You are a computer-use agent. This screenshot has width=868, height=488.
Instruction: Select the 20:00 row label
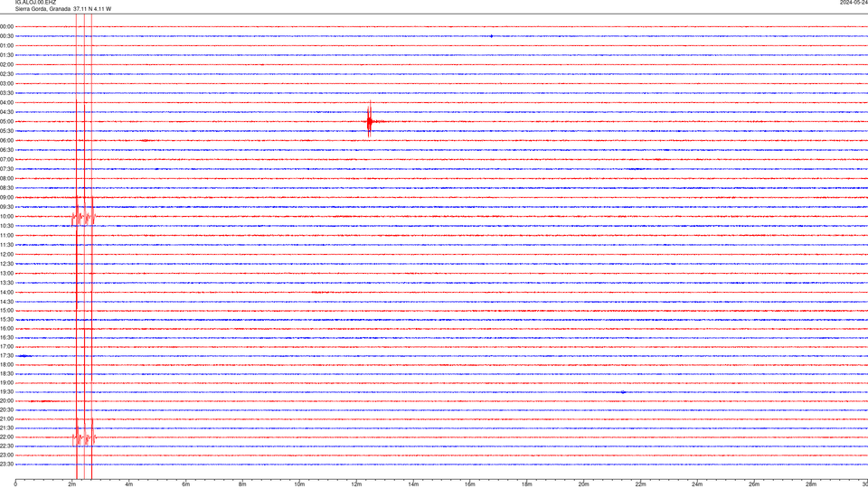(x=6, y=400)
